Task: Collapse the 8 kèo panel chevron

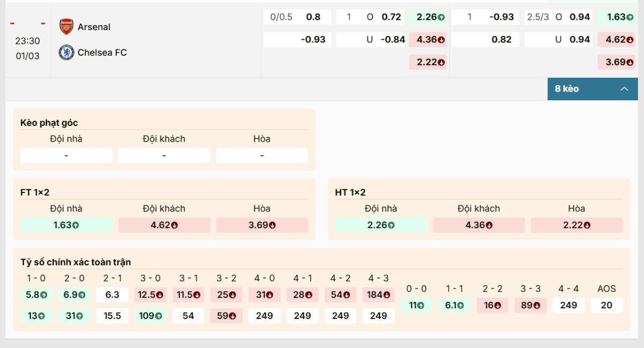Action: pyautogui.click(x=624, y=89)
